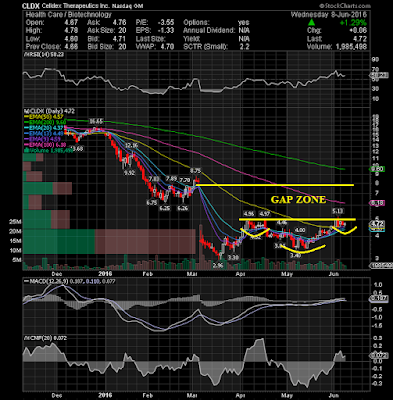Viewport: 393px width, 400px height.
Task: Click the Last Size label
Action: (151, 39)
